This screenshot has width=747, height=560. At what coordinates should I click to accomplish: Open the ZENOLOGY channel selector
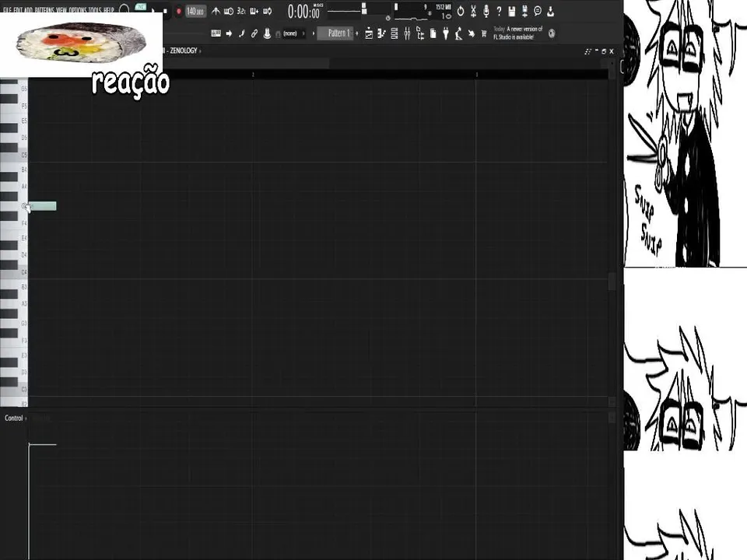[x=184, y=51]
